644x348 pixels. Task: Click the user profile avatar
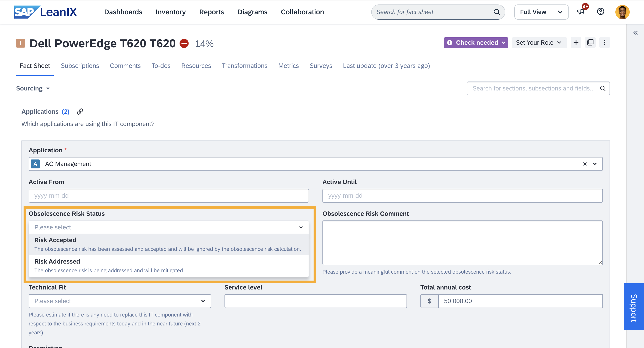pyautogui.click(x=622, y=12)
